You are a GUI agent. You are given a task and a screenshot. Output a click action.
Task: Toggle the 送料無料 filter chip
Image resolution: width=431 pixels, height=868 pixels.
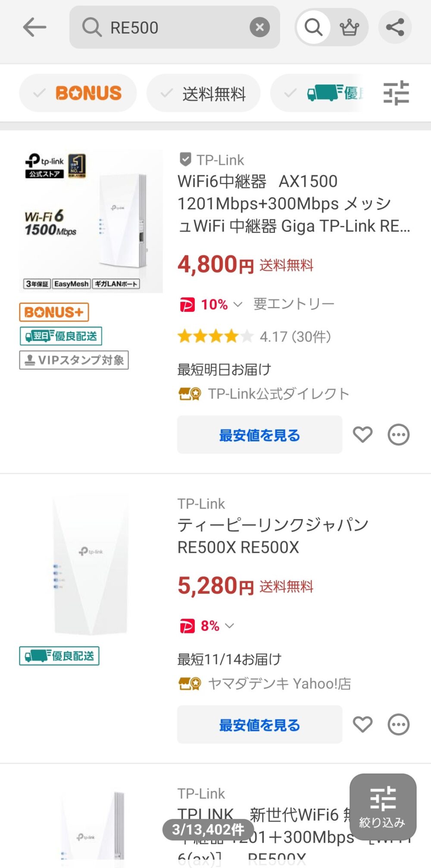pyautogui.click(x=203, y=93)
